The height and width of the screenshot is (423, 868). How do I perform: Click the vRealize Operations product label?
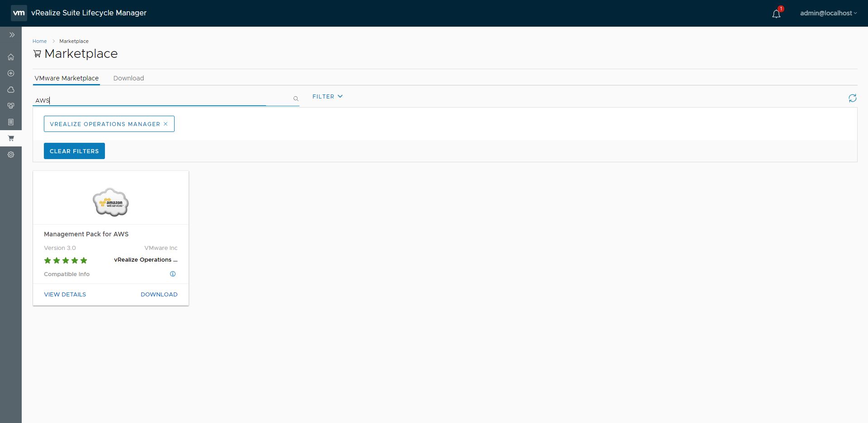(x=146, y=259)
